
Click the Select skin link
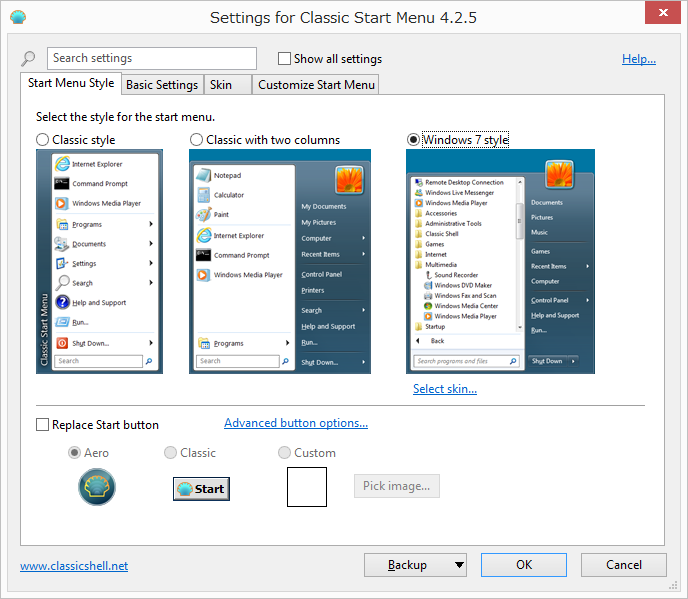pos(444,389)
